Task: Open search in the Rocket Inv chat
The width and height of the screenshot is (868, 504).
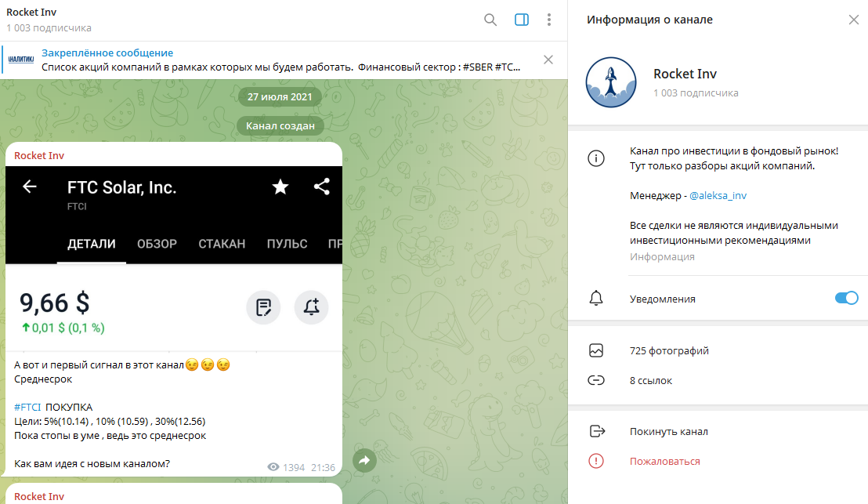Action: [x=490, y=20]
